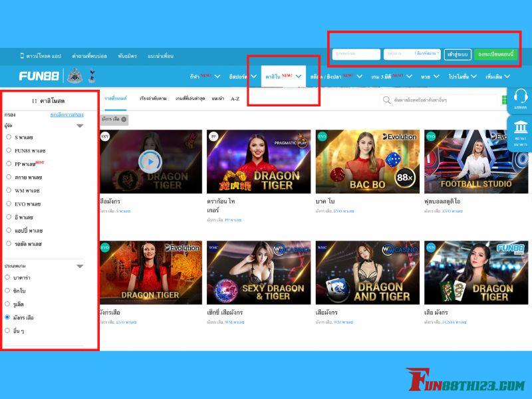Select the FUN88 พาเลซ provider radio
532x399 pixels.
pyautogui.click(x=9, y=150)
